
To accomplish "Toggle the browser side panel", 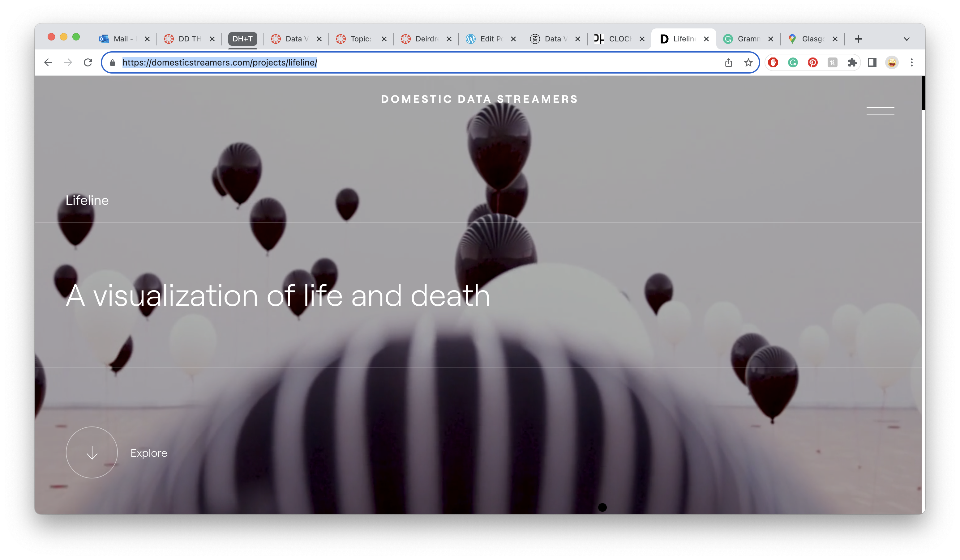I will point(872,62).
